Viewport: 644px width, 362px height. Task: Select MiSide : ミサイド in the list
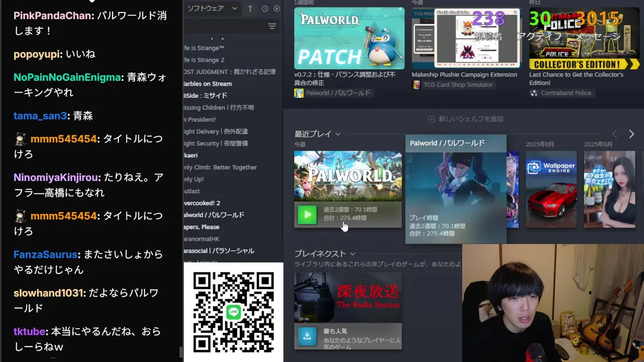(205, 96)
